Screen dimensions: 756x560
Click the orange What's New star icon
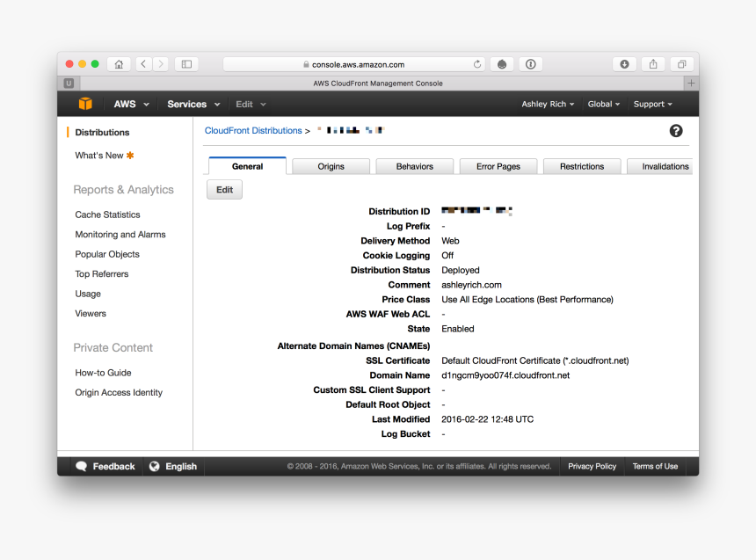[x=130, y=156]
